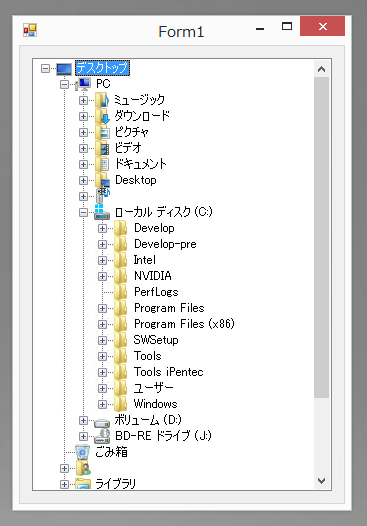Screen dimensions: 367x526
Task: Click the user folder icon below ごみ箱
Action: click(83, 468)
